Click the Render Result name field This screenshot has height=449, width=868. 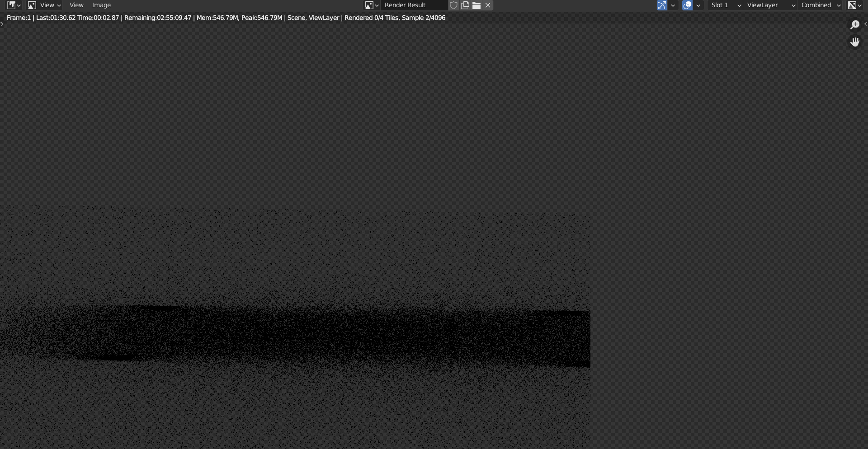(x=414, y=5)
